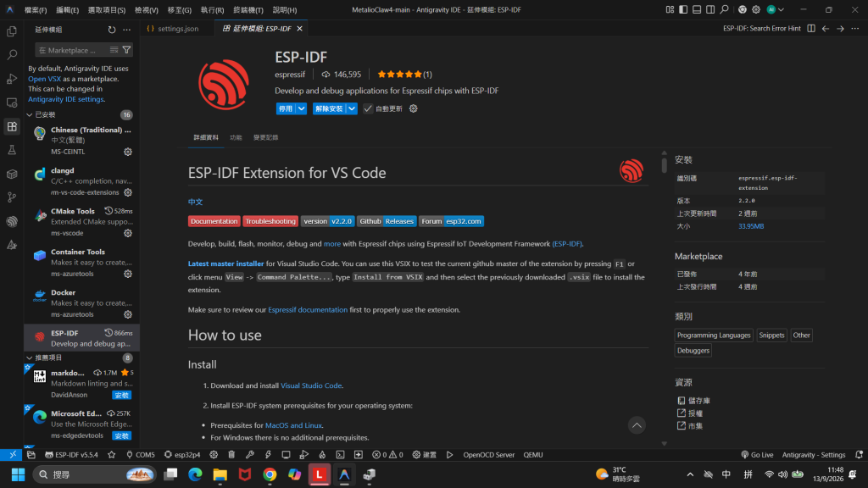Open the disable button dropdown arrow
The image size is (868, 488).
pyautogui.click(x=301, y=108)
